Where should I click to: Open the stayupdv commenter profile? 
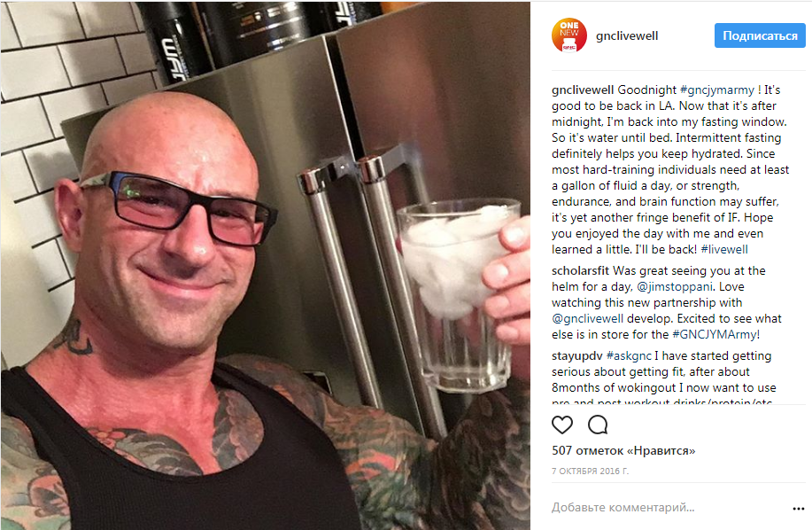(x=576, y=356)
